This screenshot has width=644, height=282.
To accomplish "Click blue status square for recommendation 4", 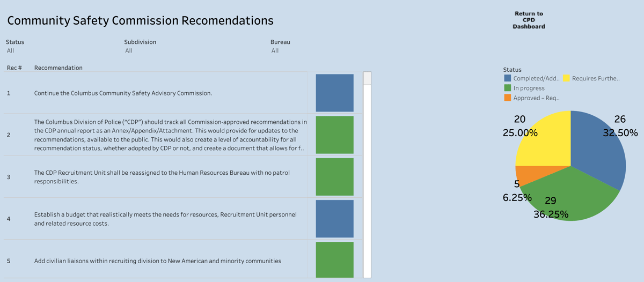I will 334,218.
